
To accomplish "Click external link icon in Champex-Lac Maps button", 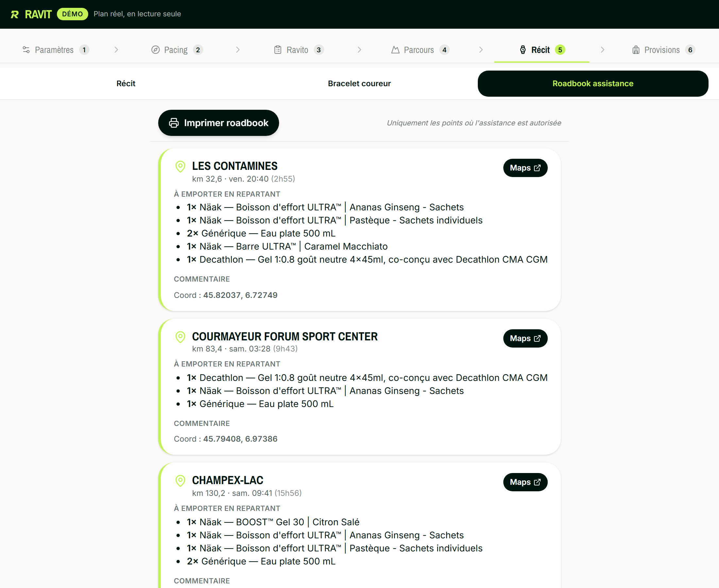I will [x=537, y=482].
